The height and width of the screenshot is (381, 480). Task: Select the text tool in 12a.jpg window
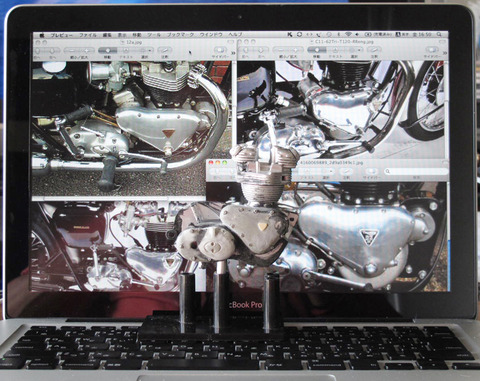[126, 50]
